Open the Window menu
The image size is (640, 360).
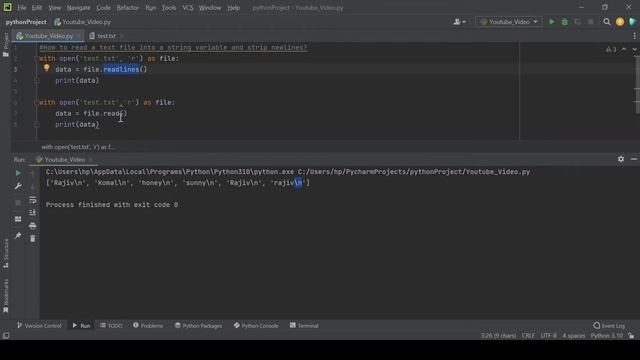pyautogui.click(x=210, y=8)
